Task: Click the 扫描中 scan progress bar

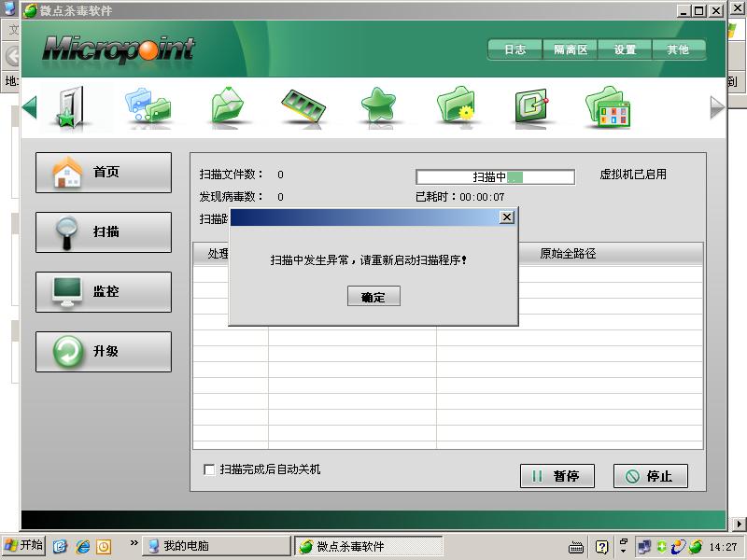Action: coord(495,176)
